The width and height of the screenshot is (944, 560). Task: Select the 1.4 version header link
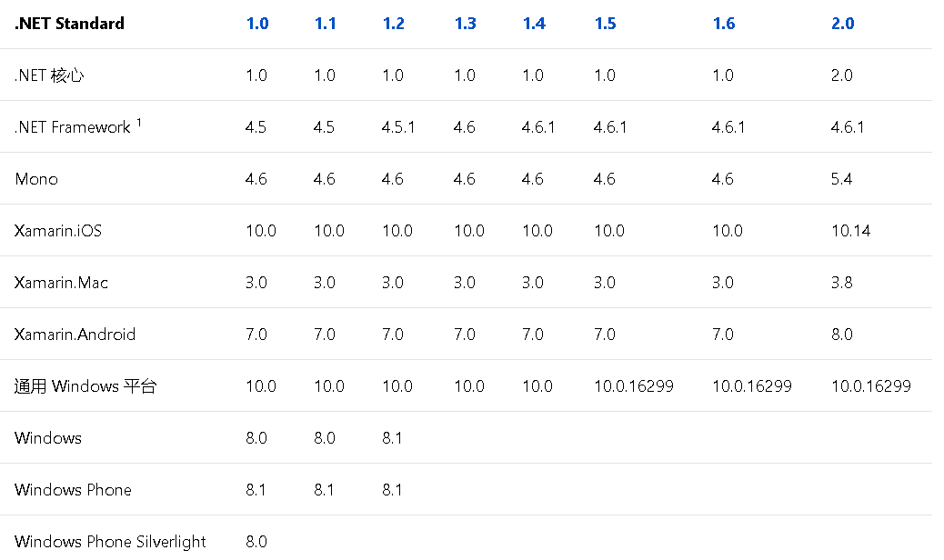(534, 24)
